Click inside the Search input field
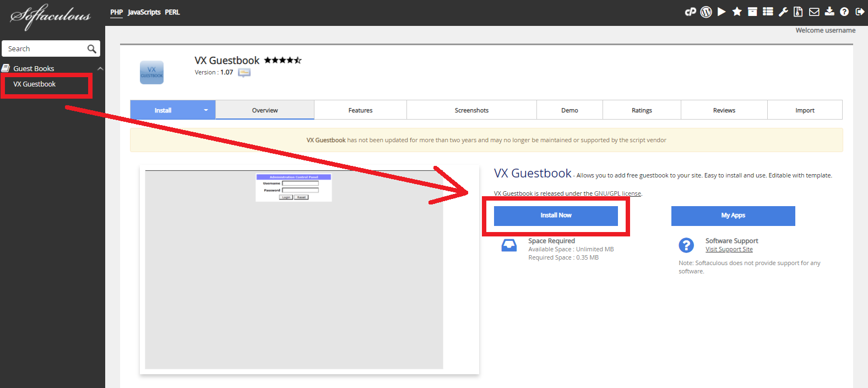 (x=45, y=49)
